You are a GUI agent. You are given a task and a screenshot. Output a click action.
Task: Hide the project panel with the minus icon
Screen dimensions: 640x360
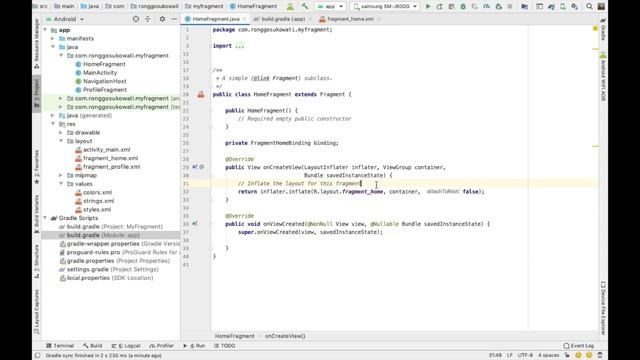(x=174, y=19)
